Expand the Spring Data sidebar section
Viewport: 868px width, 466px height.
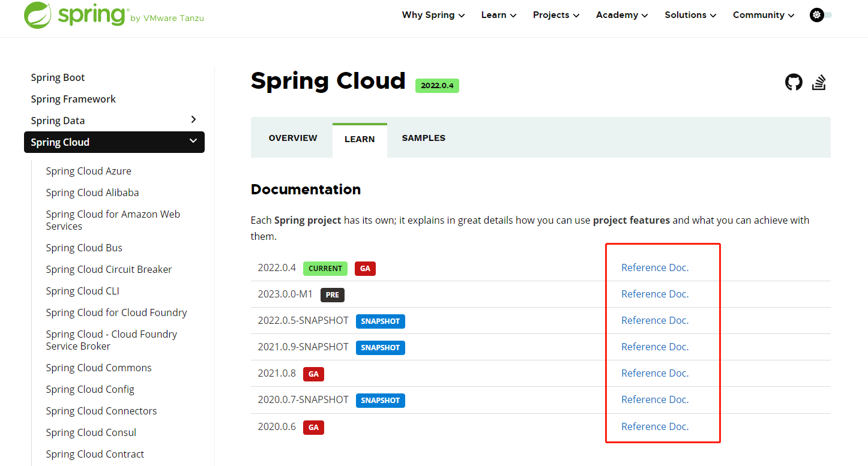(193, 119)
